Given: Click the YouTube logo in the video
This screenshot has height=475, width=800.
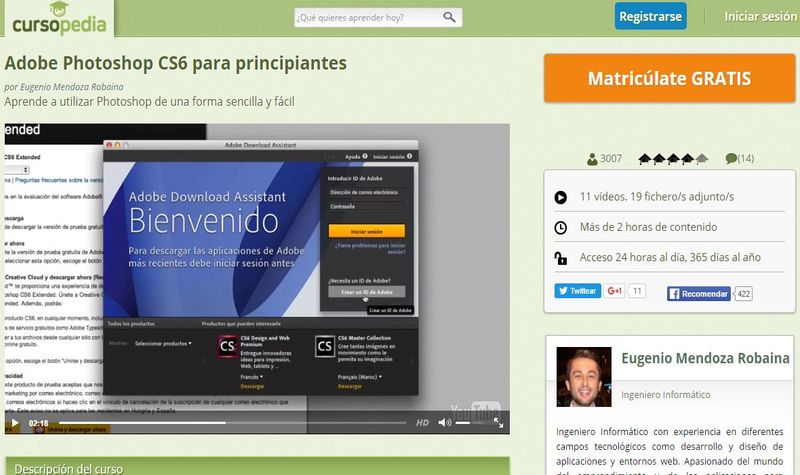Looking at the screenshot, I should (475, 411).
